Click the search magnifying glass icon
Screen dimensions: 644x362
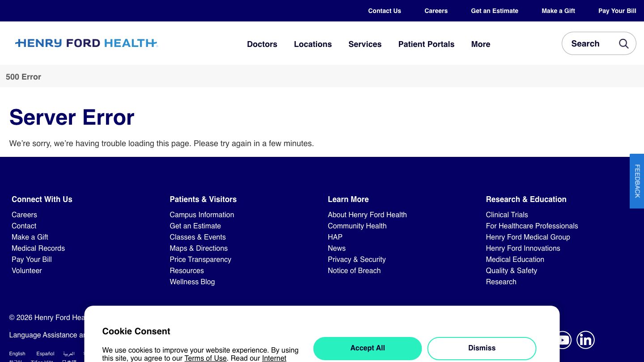click(x=623, y=43)
